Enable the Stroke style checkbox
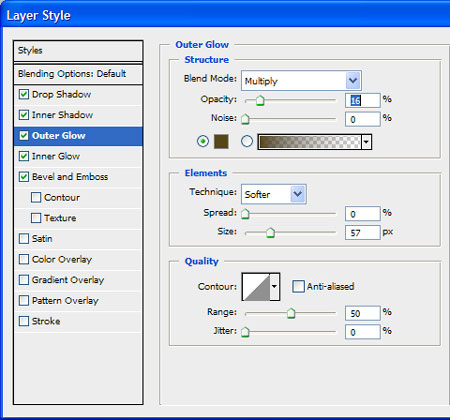Screen dimensions: 450x420 (x=24, y=321)
